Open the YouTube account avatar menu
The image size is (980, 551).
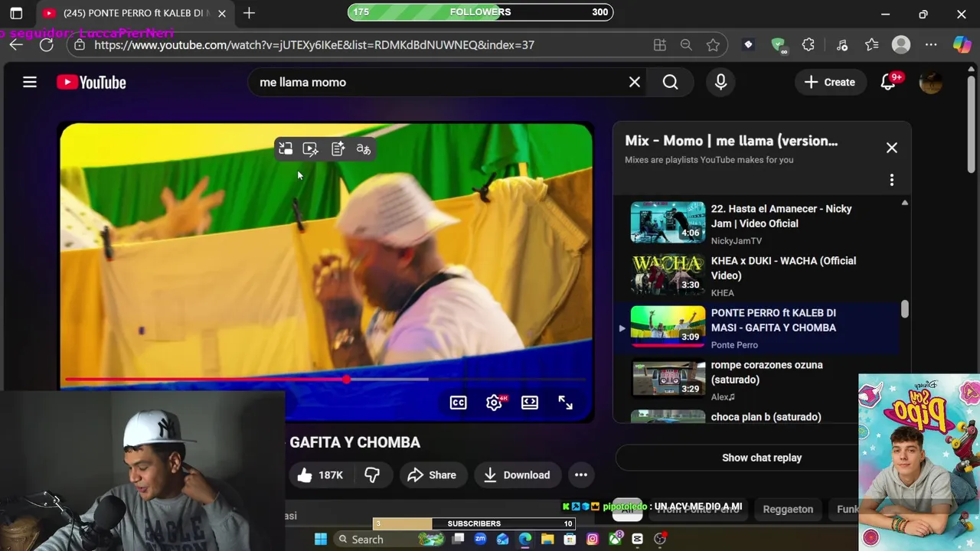(x=931, y=82)
